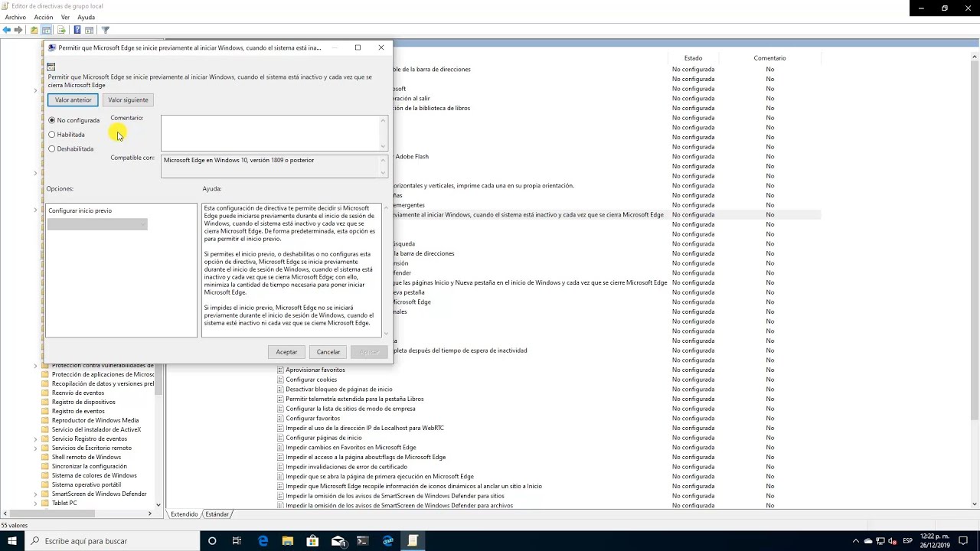This screenshot has height=551, width=980.
Task: Click the folder icon of Tablet PC
Action: [x=45, y=503]
